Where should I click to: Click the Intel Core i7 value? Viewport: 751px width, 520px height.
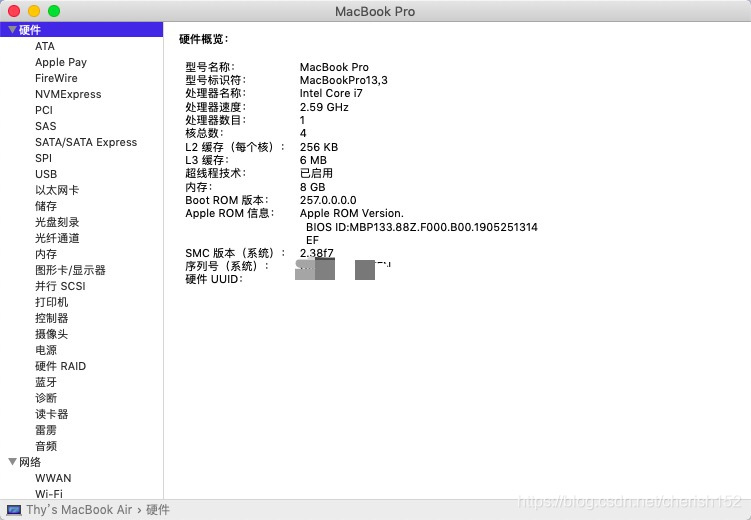coord(331,93)
